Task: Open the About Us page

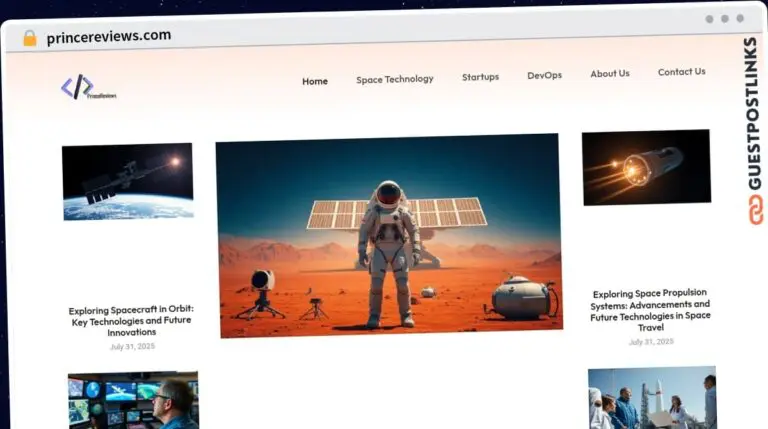Action: click(610, 73)
